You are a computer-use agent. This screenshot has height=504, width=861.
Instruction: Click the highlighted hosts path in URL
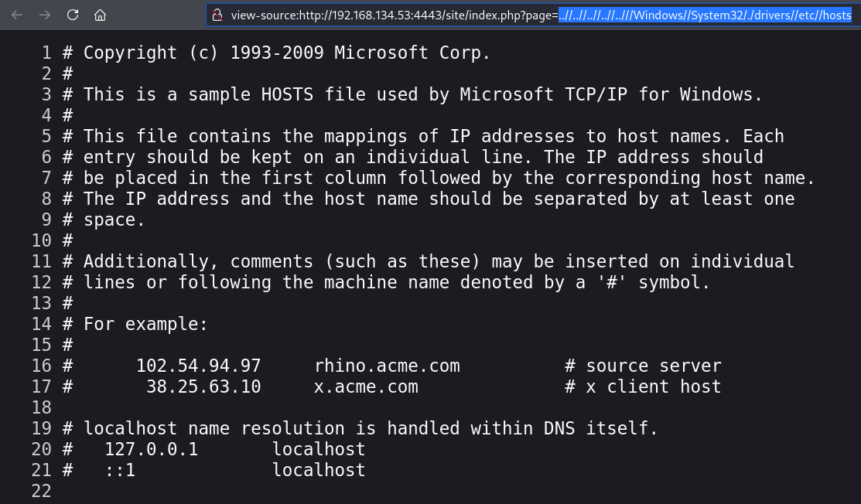(x=705, y=15)
